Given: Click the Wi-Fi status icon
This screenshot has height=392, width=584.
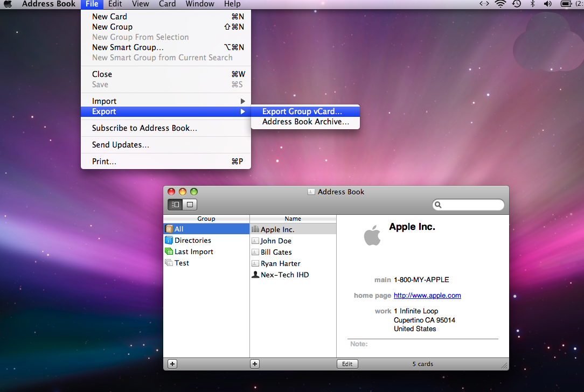Looking at the screenshot, I should [500, 4].
